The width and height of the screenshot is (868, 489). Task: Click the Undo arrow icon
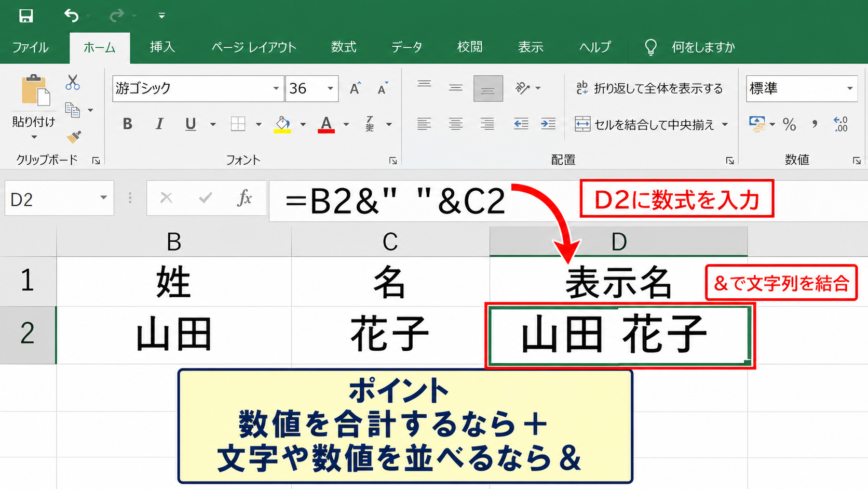pyautogui.click(x=72, y=16)
